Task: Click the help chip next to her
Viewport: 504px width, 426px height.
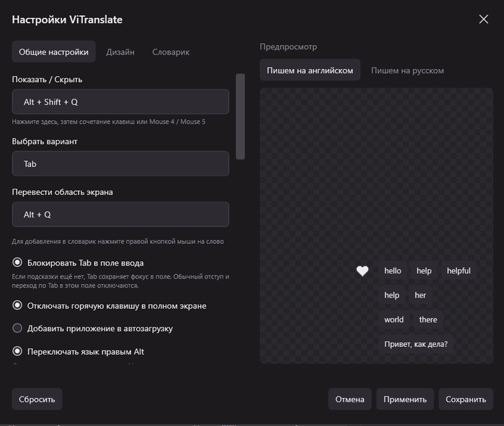Action: (392, 295)
